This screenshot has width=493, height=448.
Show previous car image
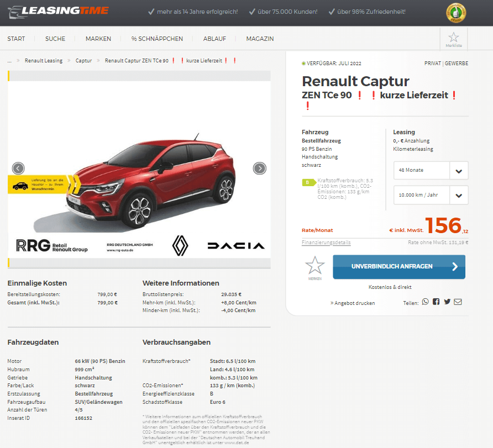click(18, 168)
